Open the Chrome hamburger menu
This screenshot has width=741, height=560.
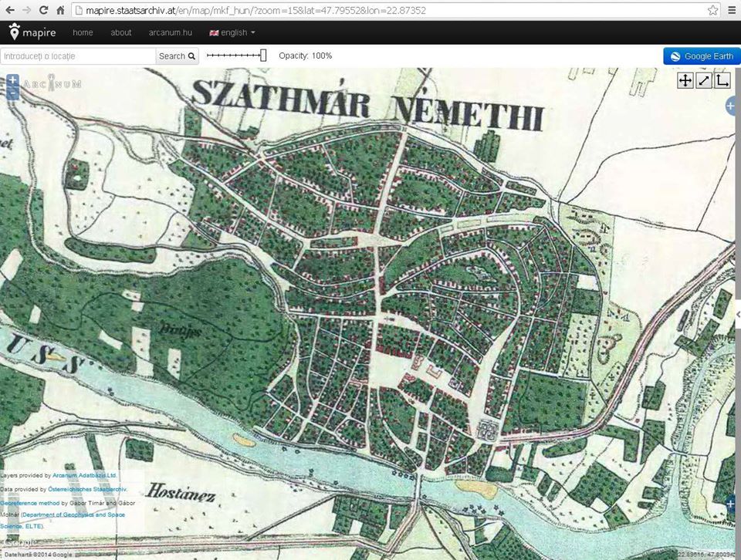tap(732, 11)
